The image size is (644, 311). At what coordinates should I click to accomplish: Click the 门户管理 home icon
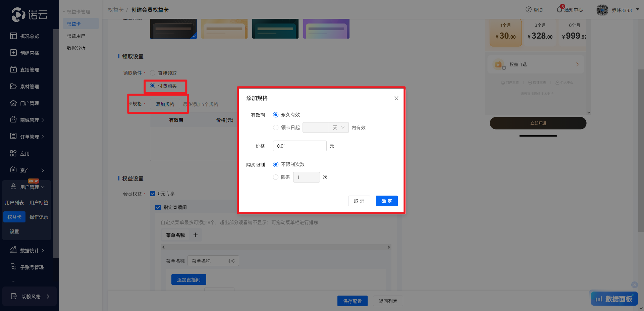[x=13, y=103]
